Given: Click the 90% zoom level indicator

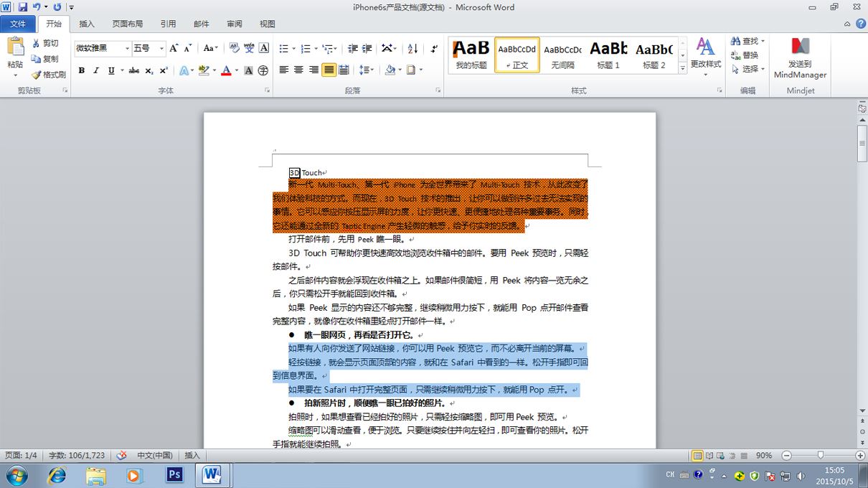Looking at the screenshot, I should [x=764, y=455].
